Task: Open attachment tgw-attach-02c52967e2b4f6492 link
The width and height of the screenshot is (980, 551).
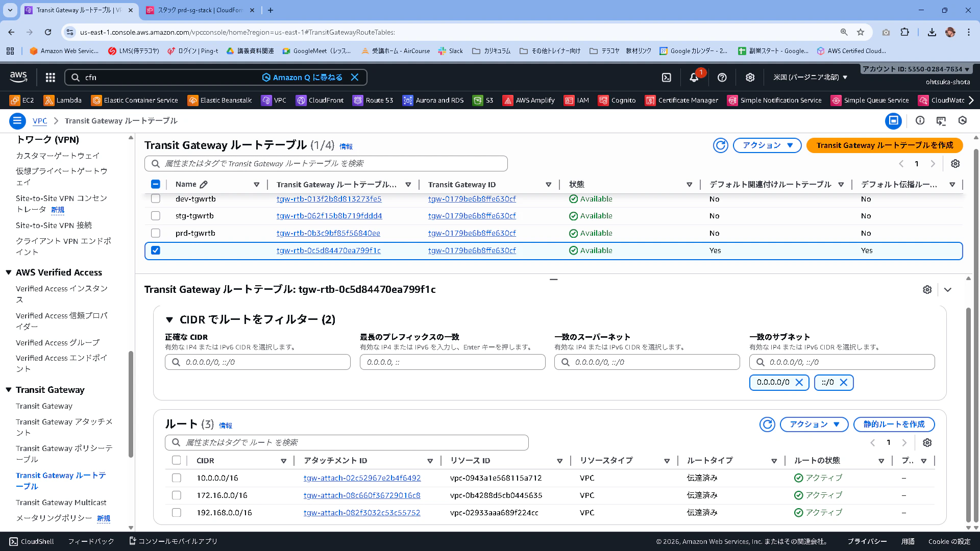Action: pos(362,478)
